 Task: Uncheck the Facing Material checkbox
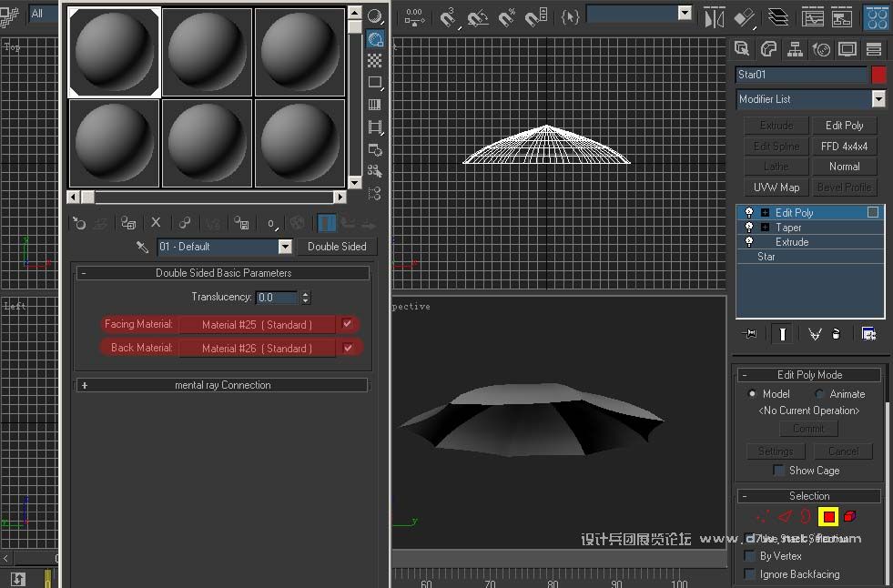click(x=347, y=324)
